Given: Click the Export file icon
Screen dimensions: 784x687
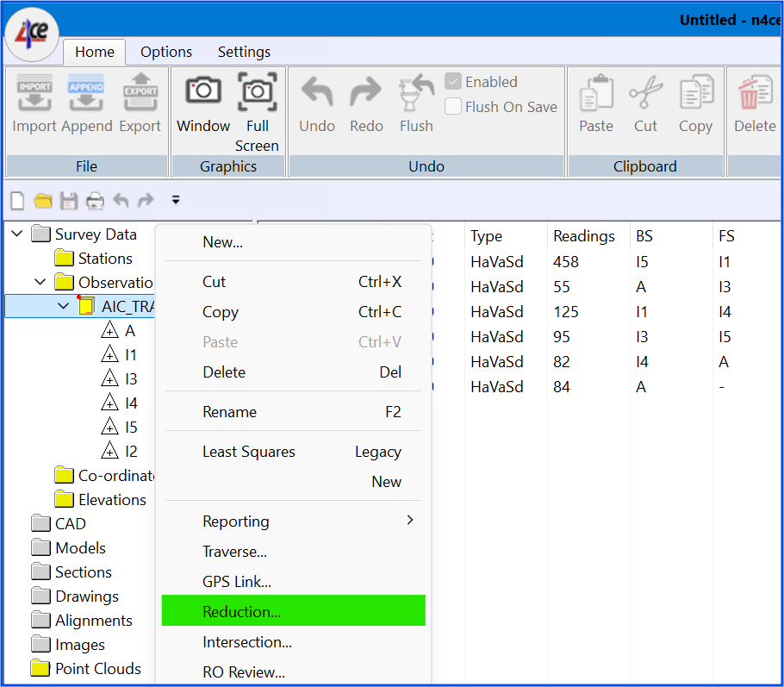Looking at the screenshot, I should coord(140,92).
